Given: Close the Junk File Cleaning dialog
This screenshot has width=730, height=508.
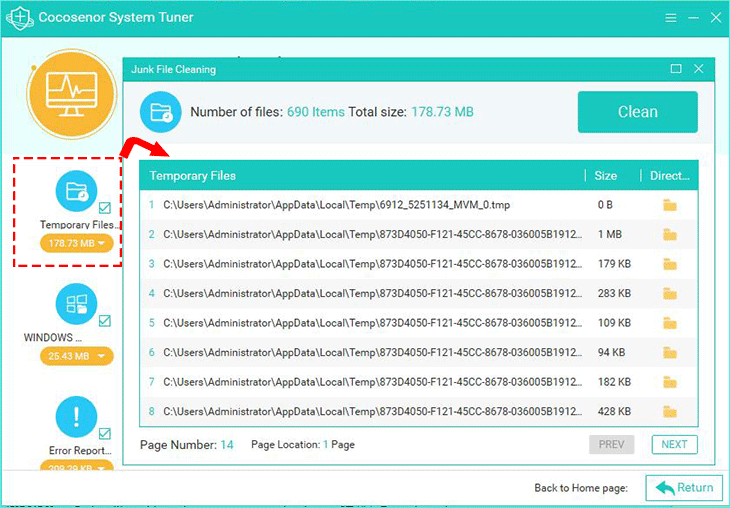Looking at the screenshot, I should point(698,69).
